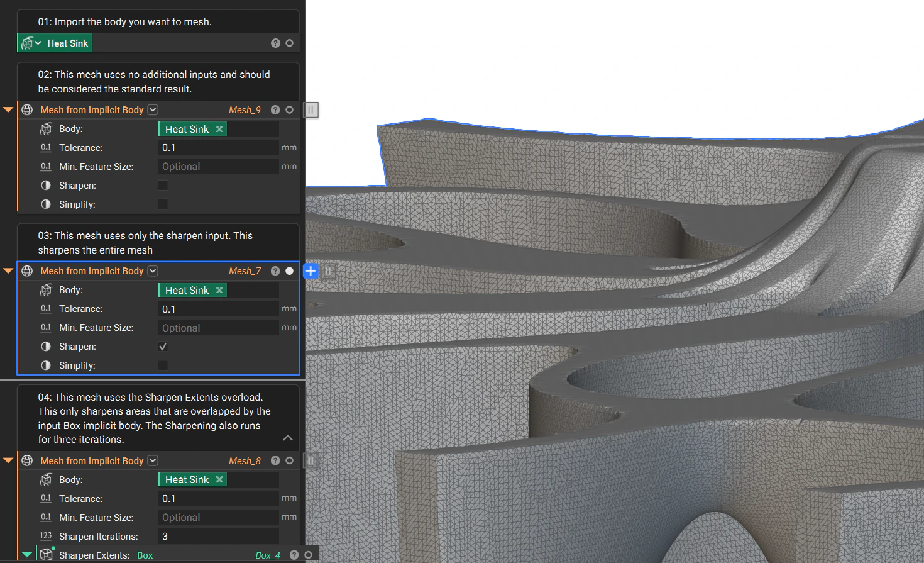Collapse the Mesh_9 block with its orange triangle
This screenshot has height=563, width=924.
(8, 109)
